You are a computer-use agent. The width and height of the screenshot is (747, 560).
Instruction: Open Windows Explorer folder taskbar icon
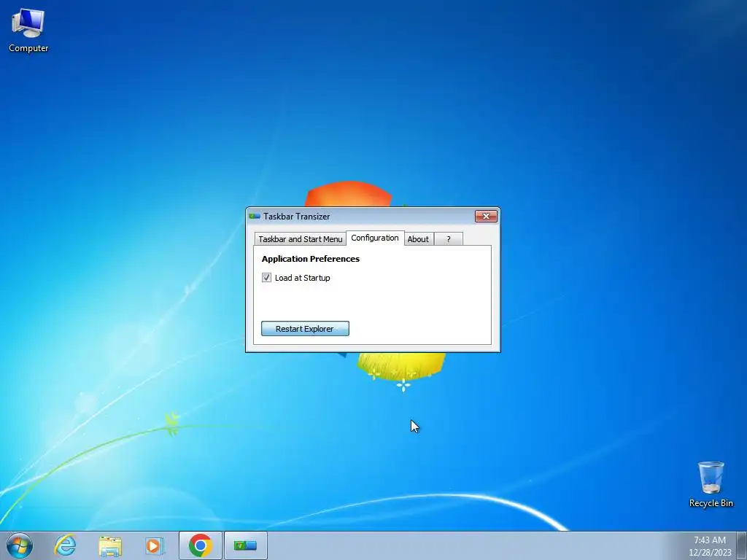coord(110,545)
